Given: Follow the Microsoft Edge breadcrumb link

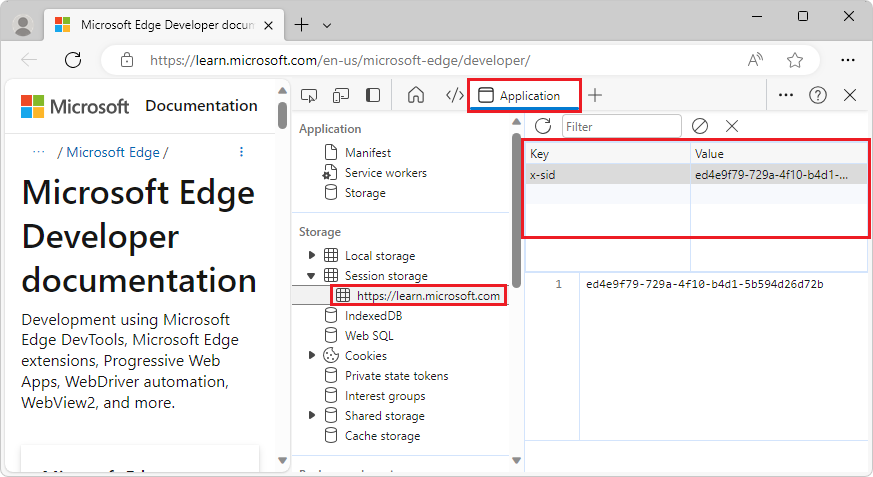Looking at the screenshot, I should pos(113,152).
